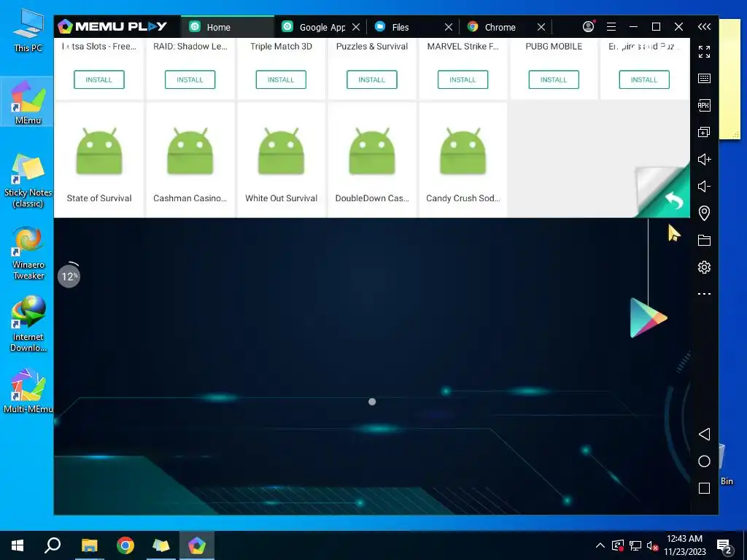Select Internet Download Manager desktop icon
747x560 pixels.
[28, 324]
